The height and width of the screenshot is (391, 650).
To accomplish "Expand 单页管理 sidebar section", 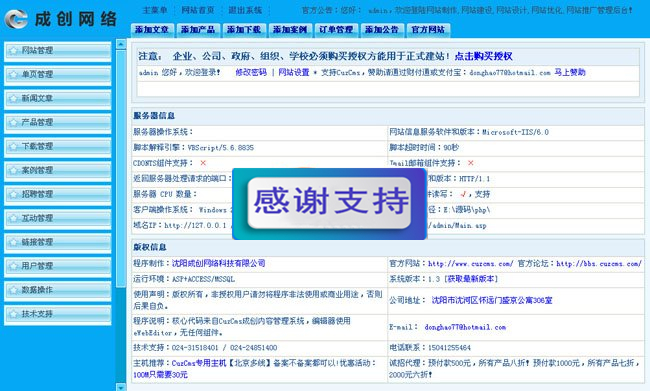I will point(58,75).
